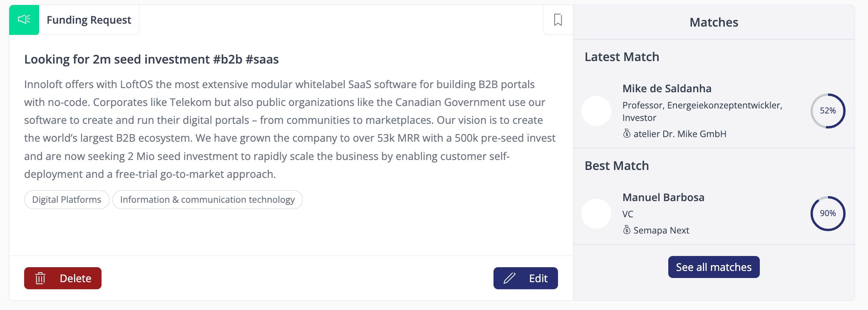Open the Digital Platforms tag
868x310 pixels.
67,200
